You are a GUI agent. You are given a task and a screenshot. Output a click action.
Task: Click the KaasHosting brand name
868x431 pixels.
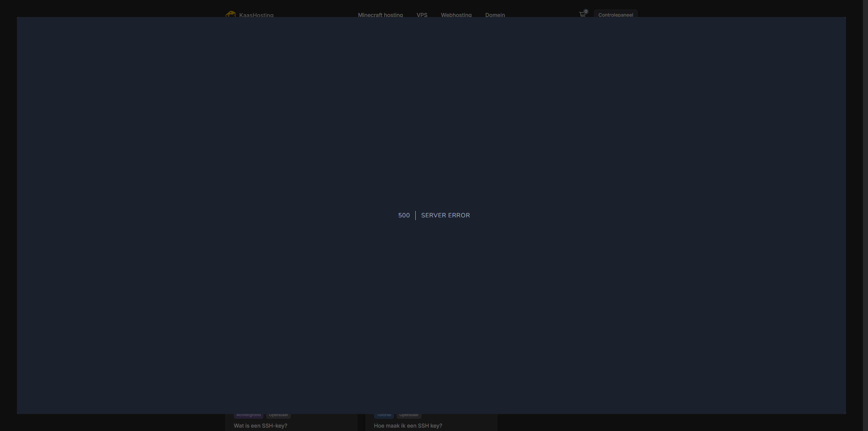[x=256, y=15]
